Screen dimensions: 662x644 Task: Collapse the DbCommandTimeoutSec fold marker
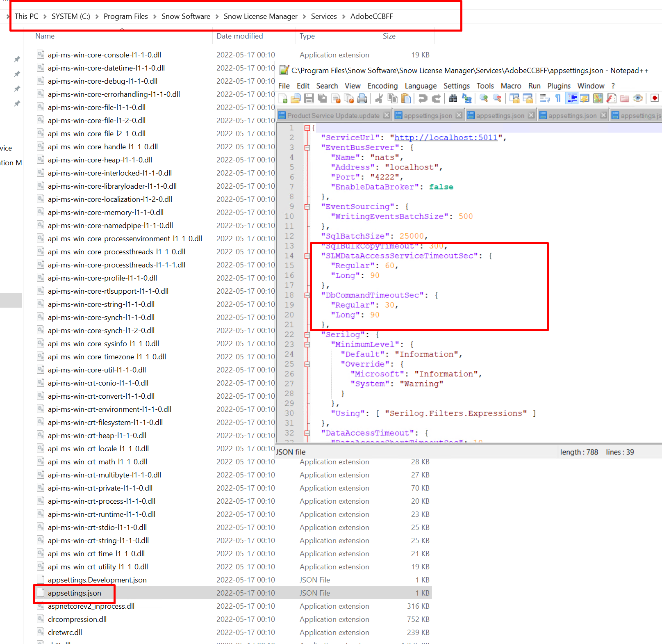click(307, 295)
